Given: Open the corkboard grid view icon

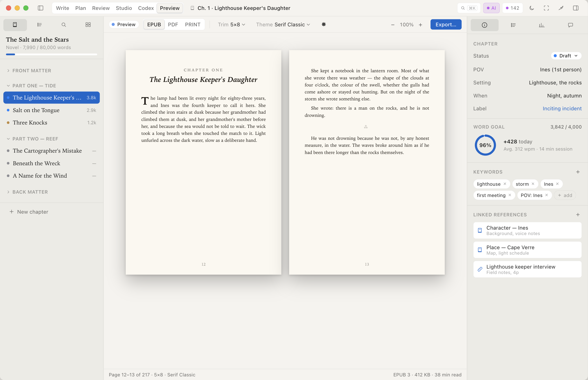Looking at the screenshot, I should 88,25.
